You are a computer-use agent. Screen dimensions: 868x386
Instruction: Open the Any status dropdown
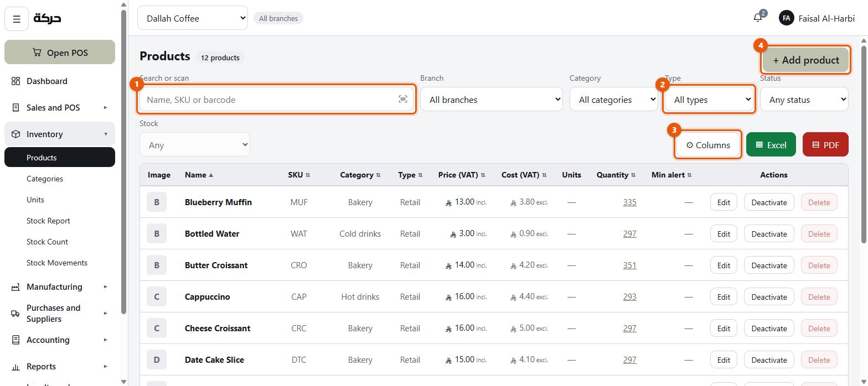pos(804,100)
